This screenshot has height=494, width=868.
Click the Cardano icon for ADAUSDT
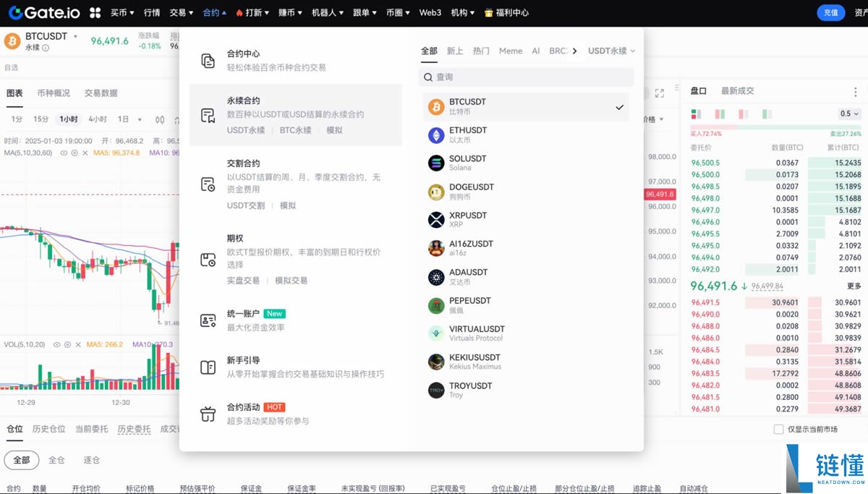(435, 277)
